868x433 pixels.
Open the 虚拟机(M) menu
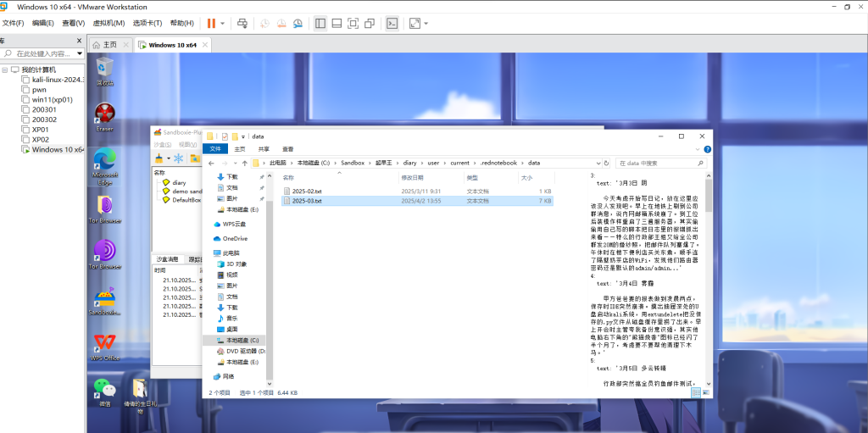point(108,23)
